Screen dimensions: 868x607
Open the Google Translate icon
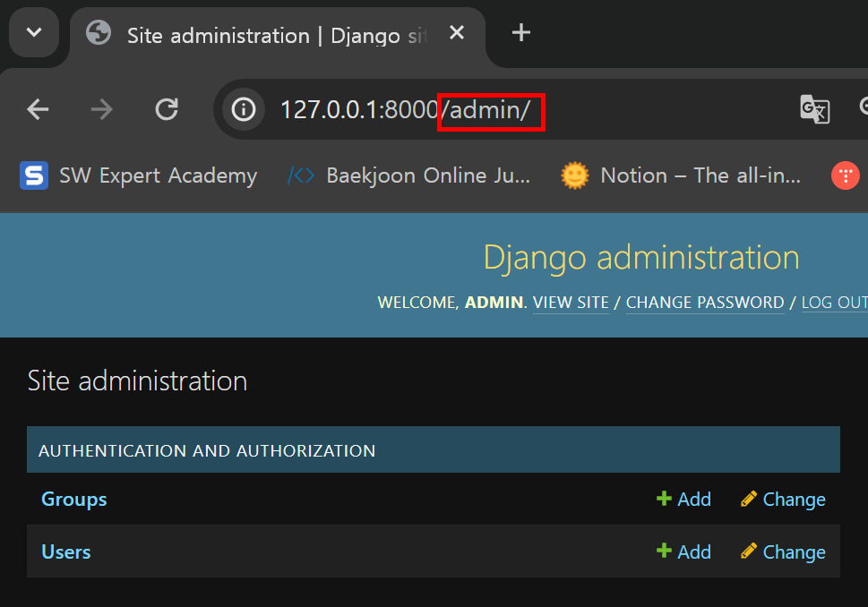815,109
